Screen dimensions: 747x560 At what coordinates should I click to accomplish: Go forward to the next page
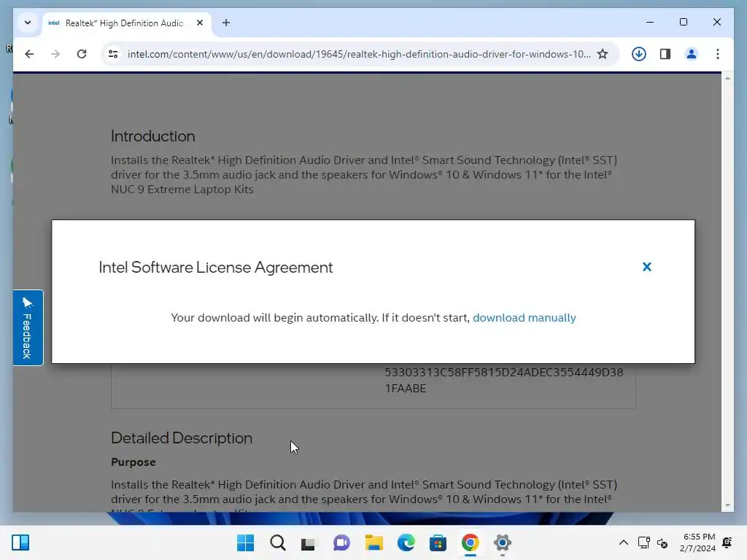[x=55, y=54]
